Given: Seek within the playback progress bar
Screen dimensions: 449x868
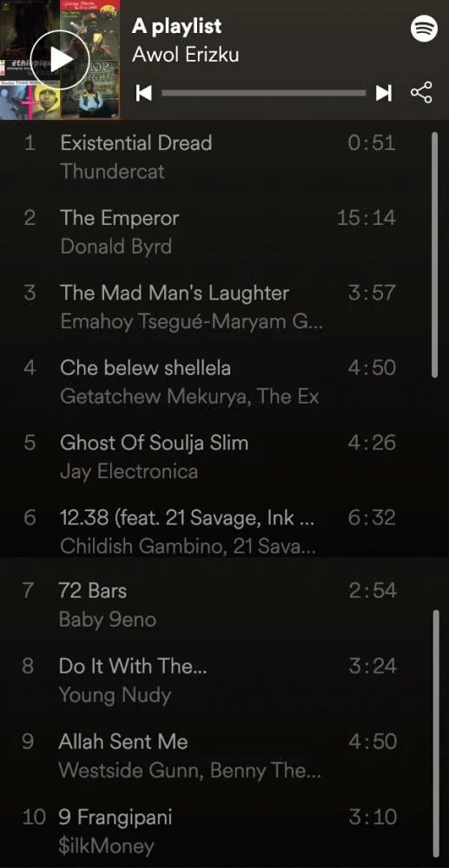Looking at the screenshot, I should click(x=263, y=93).
